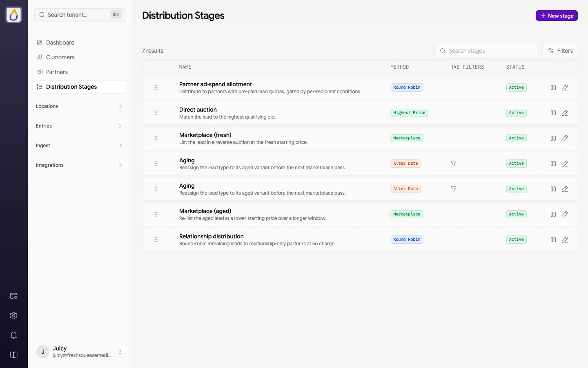
Task: Click the J avatar for Juicy
Action: 43,352
